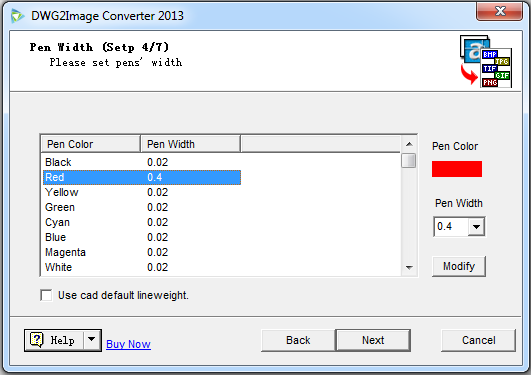Click the 0.02 width value in Black row
Screen dimensions: 531x375
(157, 162)
